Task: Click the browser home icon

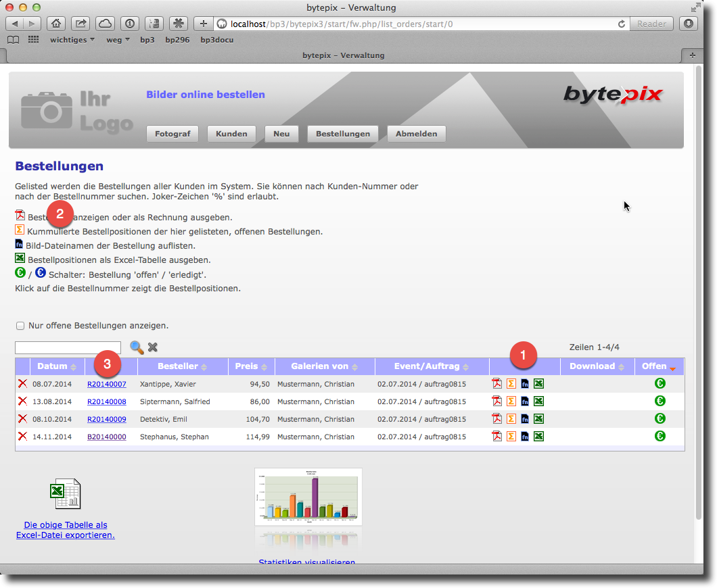Action: pyautogui.click(x=56, y=23)
